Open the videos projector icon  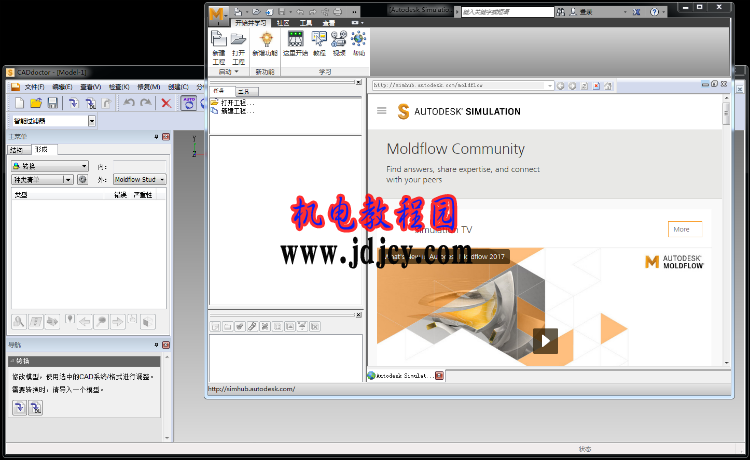tap(339, 39)
